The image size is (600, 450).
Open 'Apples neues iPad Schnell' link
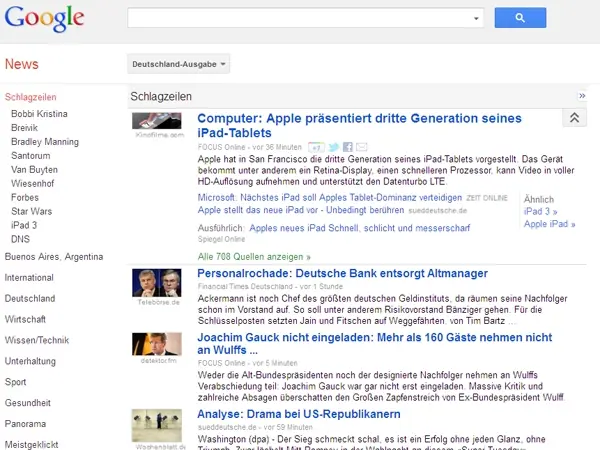[x=360, y=228]
